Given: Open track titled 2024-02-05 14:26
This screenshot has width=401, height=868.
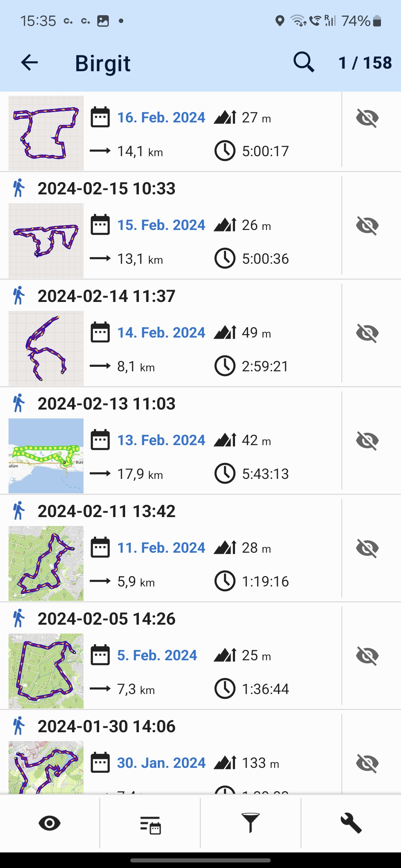Looking at the screenshot, I should 107,619.
